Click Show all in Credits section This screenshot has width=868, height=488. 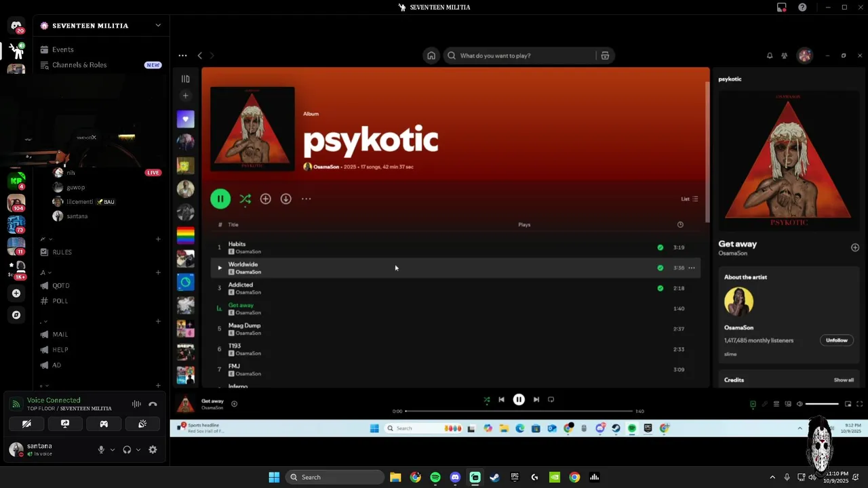tap(844, 380)
